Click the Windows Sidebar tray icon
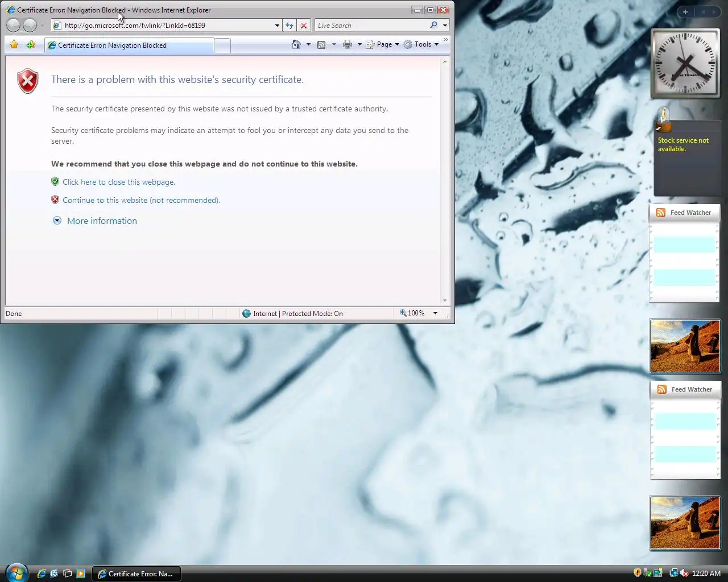This screenshot has height=582, width=728. coord(658,573)
